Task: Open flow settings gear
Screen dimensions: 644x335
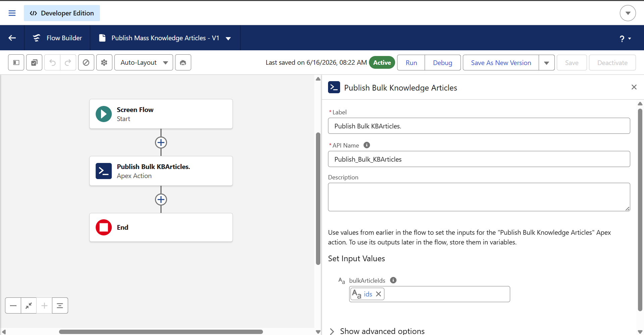Action: (104, 62)
